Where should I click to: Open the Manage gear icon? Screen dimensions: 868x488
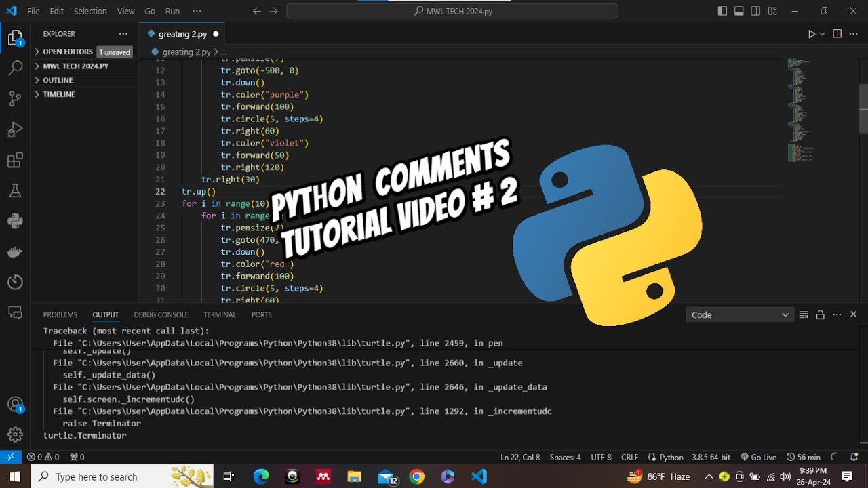pyautogui.click(x=15, y=434)
